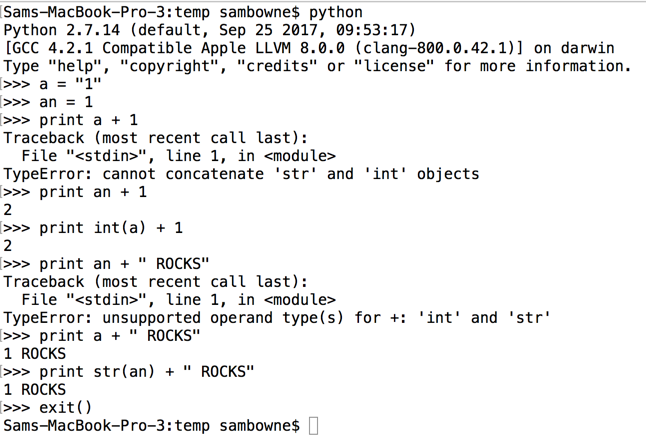646x439 pixels.
Task: Click the "print int(a) + 1" command line
Action: (112, 228)
